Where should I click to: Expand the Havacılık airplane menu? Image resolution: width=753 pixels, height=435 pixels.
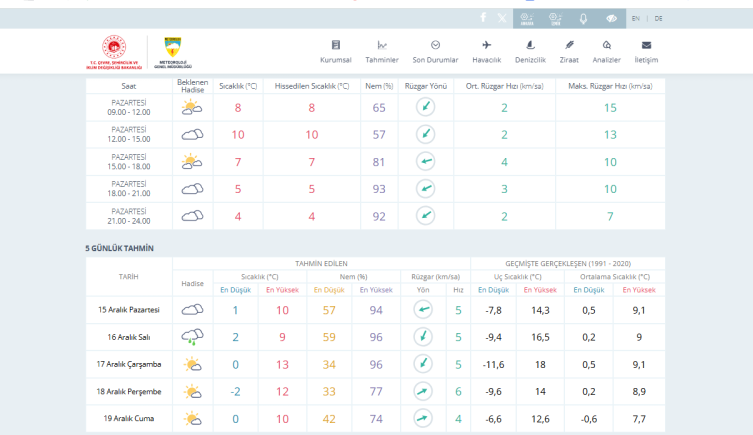[x=486, y=51]
